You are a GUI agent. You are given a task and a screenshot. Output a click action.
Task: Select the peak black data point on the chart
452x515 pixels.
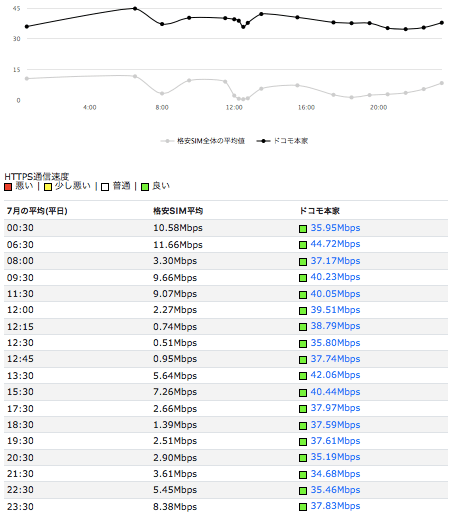coord(135,8)
